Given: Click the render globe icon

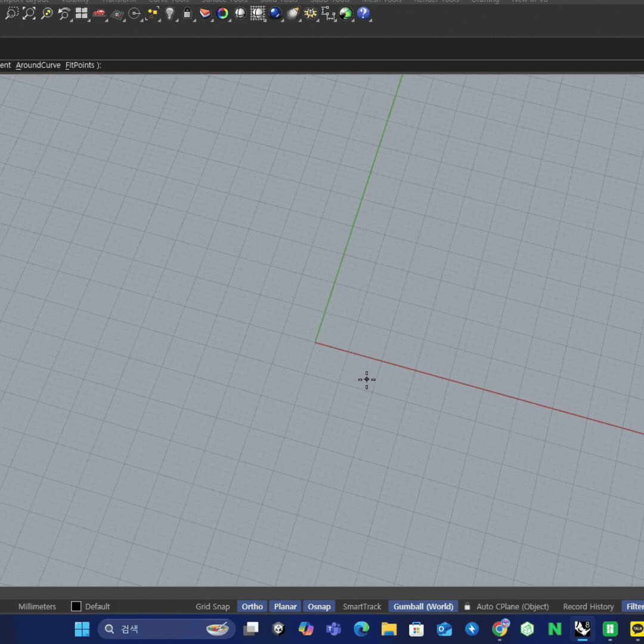Looking at the screenshot, I should 275,14.
